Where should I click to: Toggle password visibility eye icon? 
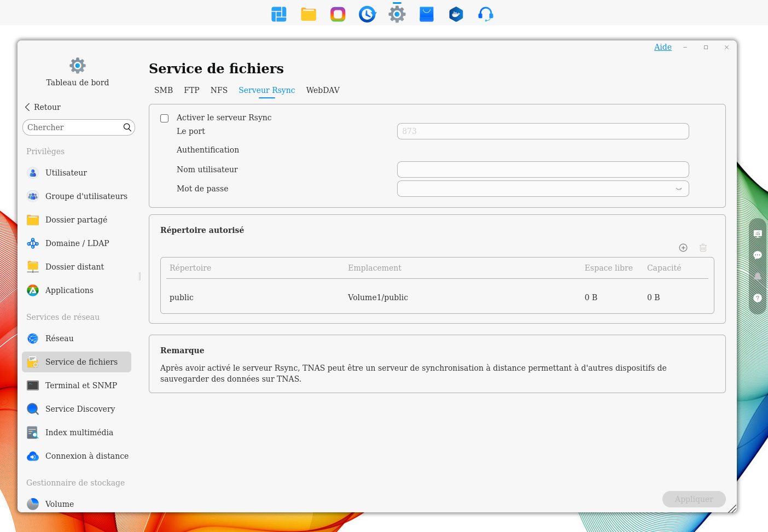678,189
